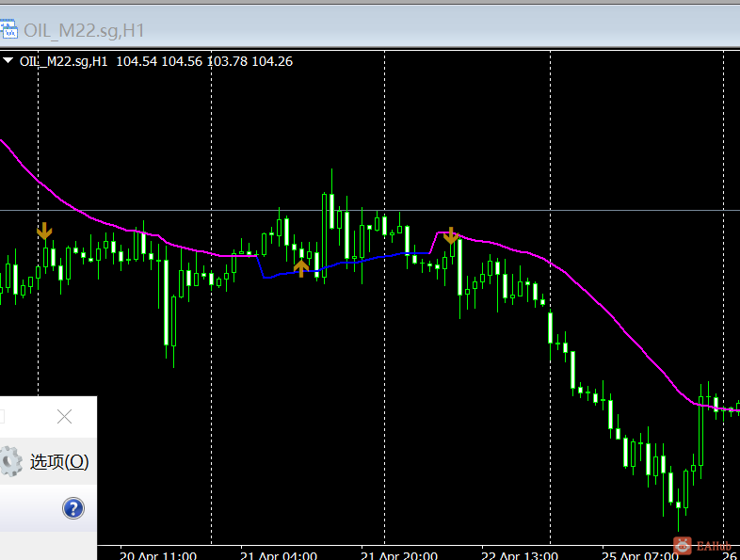This screenshot has height=560, width=740.
Task: Click the 22 Apr 13:00 time axis label
Action: 520,555
